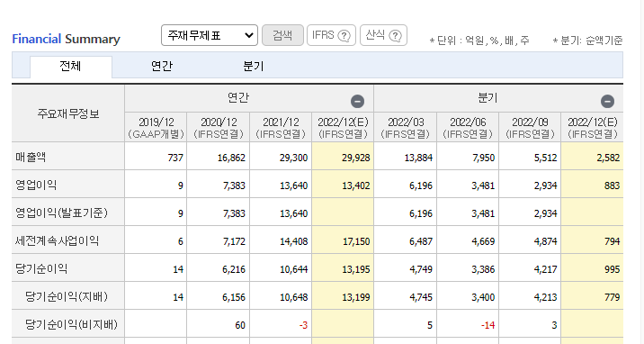
Task: Open the 주재무제표 dropdown
Action: (x=210, y=35)
